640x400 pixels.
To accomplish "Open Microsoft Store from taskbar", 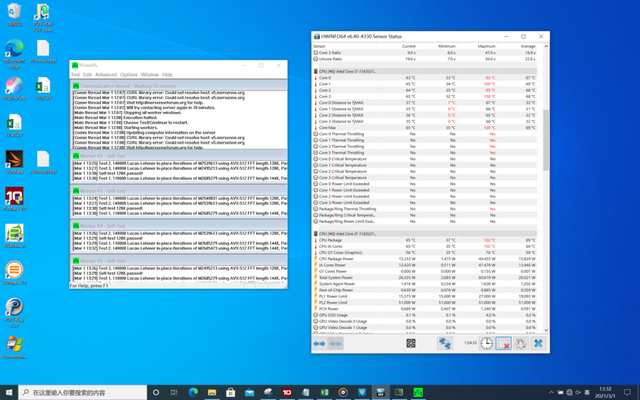I will [x=231, y=392].
